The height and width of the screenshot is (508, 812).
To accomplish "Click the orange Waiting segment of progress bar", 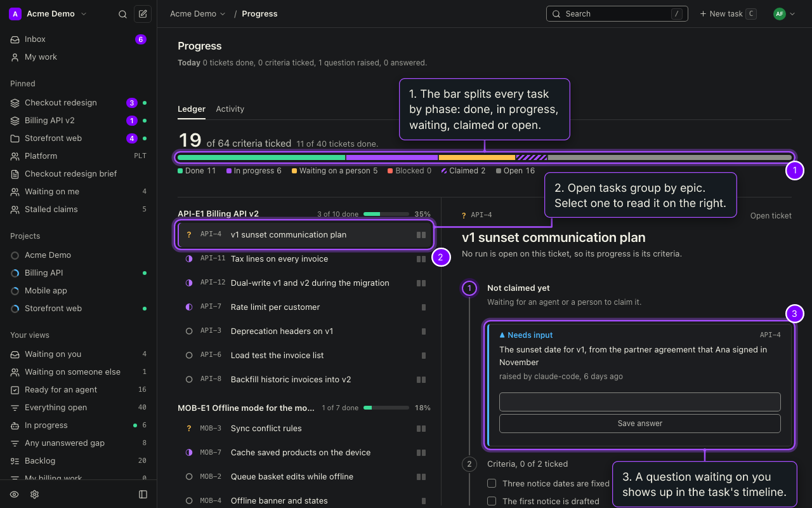I will [x=477, y=157].
